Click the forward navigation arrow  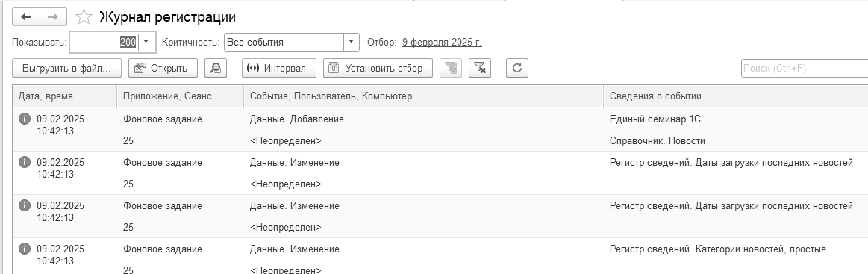(53, 16)
